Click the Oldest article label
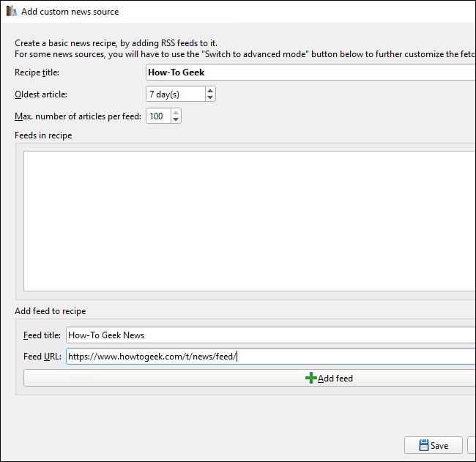 click(x=41, y=94)
